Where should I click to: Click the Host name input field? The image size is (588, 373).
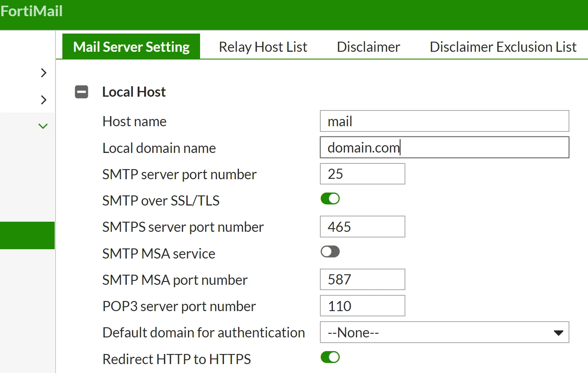point(444,121)
